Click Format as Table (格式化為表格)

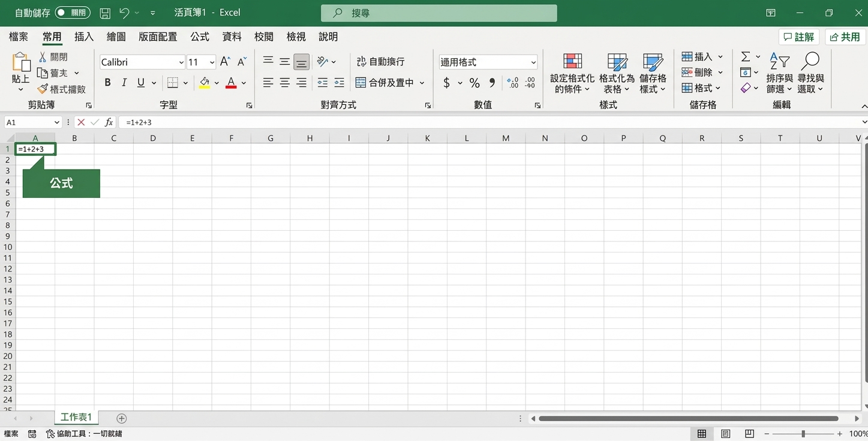617,73
